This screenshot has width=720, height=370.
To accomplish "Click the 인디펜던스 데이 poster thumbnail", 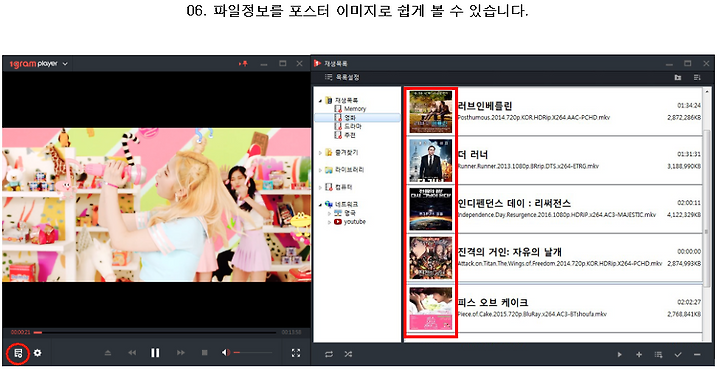I will click(x=431, y=209).
